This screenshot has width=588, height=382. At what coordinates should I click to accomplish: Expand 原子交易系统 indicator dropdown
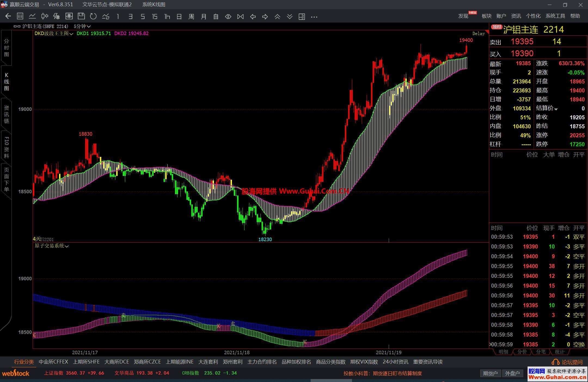click(67, 246)
